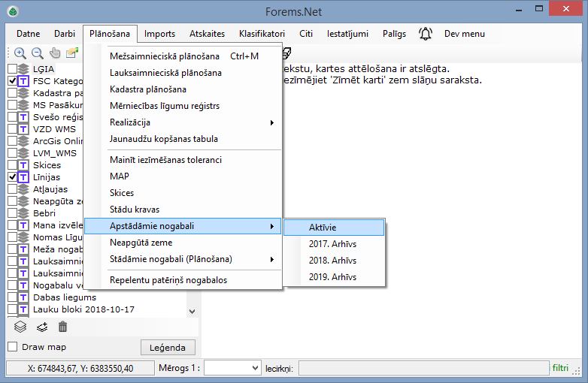Open the Datne menu
This screenshot has width=588, height=383.
pyautogui.click(x=28, y=34)
